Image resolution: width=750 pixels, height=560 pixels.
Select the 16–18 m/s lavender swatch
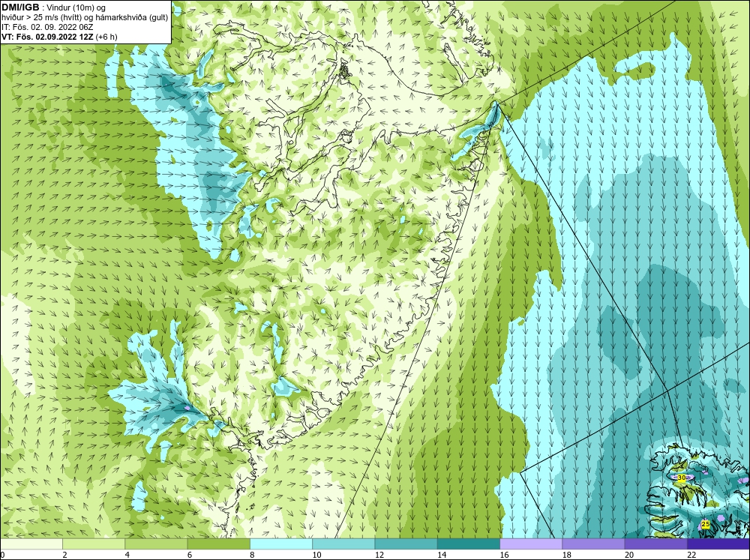click(x=531, y=544)
